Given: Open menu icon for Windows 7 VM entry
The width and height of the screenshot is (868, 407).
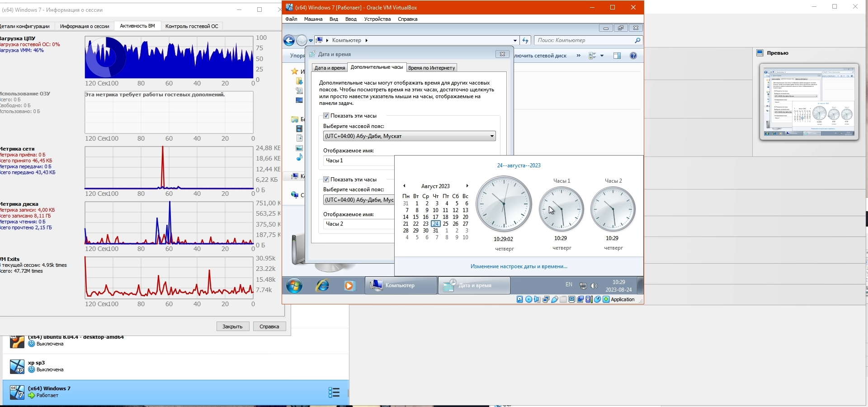Looking at the screenshot, I should tap(334, 392).
